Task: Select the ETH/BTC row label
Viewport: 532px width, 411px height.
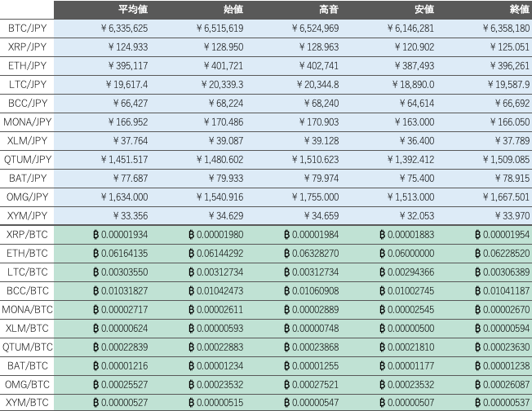Action: (27, 253)
